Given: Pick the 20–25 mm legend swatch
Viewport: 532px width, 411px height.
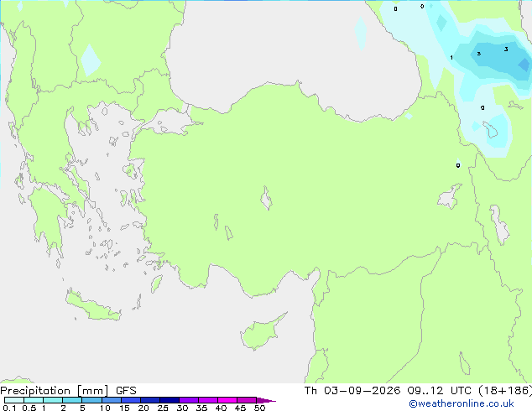Looking at the screenshot, I should pyautogui.click(x=150, y=400).
